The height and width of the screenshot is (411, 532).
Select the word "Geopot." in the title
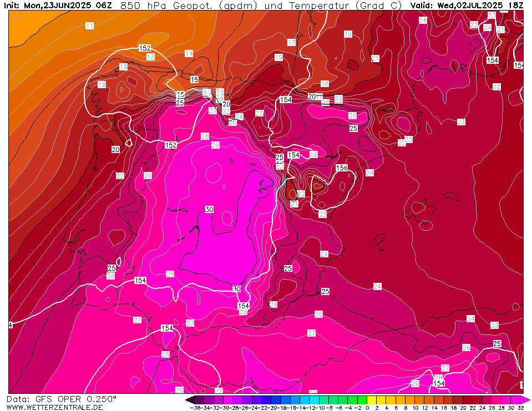pos(192,6)
